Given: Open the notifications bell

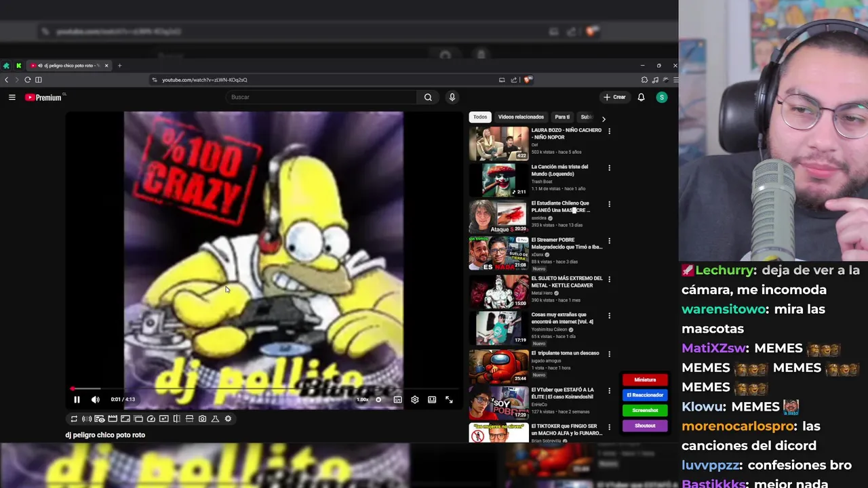Looking at the screenshot, I should (x=641, y=98).
